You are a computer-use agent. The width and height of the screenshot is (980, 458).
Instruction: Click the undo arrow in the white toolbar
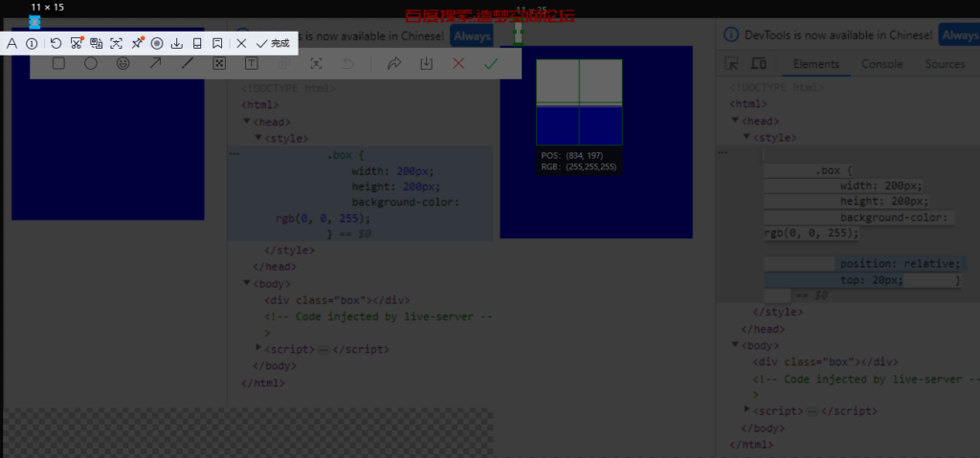(56, 43)
